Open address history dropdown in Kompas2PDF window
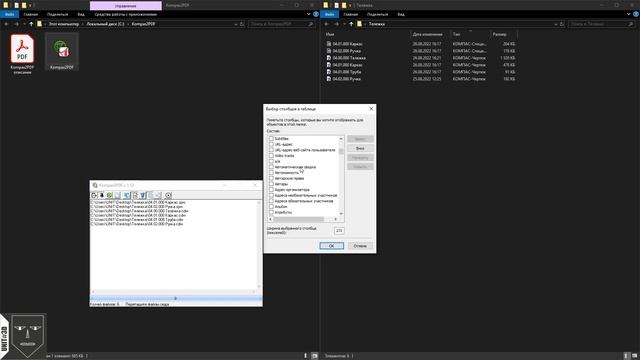This screenshot has width=640, height=360. tap(236, 24)
